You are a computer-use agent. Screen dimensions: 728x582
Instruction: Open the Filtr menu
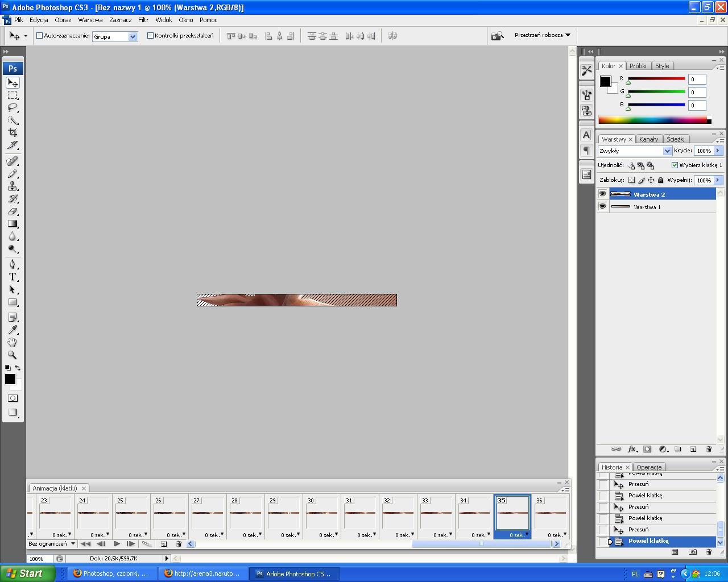pyautogui.click(x=143, y=19)
